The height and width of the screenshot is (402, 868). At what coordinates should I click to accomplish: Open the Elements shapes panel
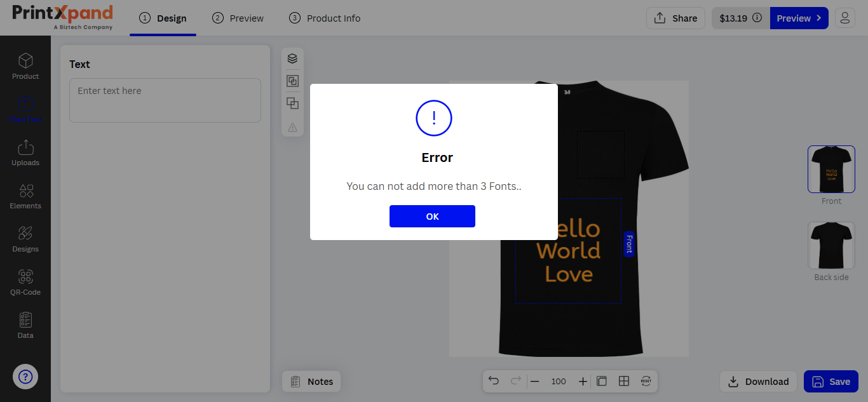(25, 196)
